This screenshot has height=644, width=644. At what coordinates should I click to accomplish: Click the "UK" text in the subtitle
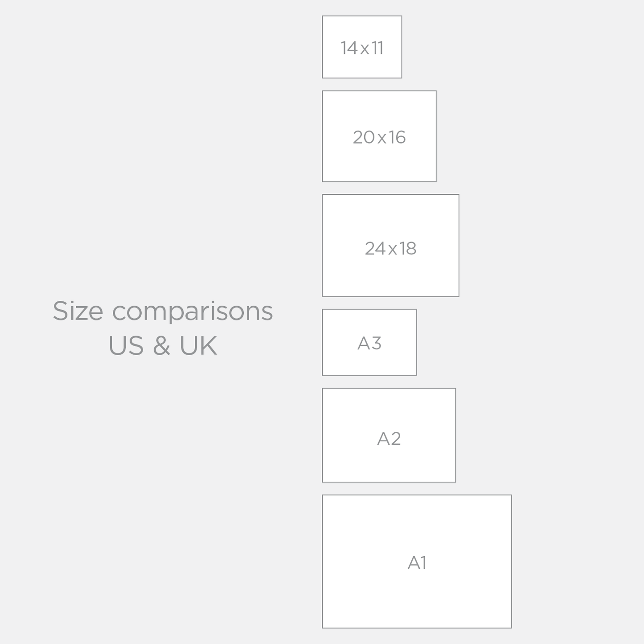[x=198, y=346]
